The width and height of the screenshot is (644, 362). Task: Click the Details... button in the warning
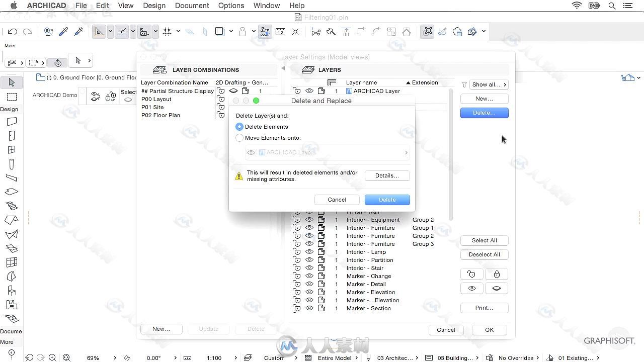pyautogui.click(x=387, y=175)
